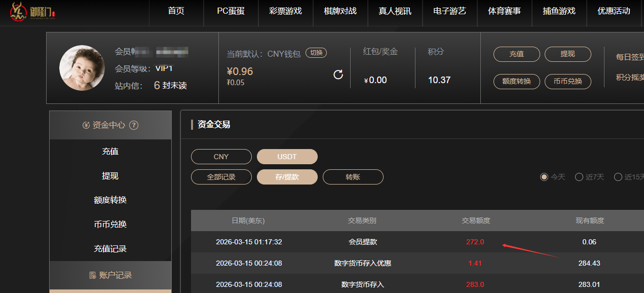
Task: Click the 充值 button in header panel
Action: coord(516,54)
